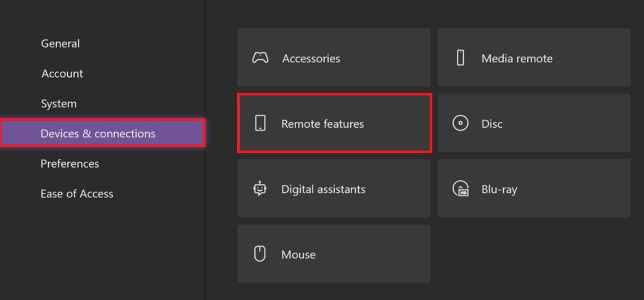Open the Media remote label
The width and height of the screenshot is (644, 300).
tap(517, 58)
